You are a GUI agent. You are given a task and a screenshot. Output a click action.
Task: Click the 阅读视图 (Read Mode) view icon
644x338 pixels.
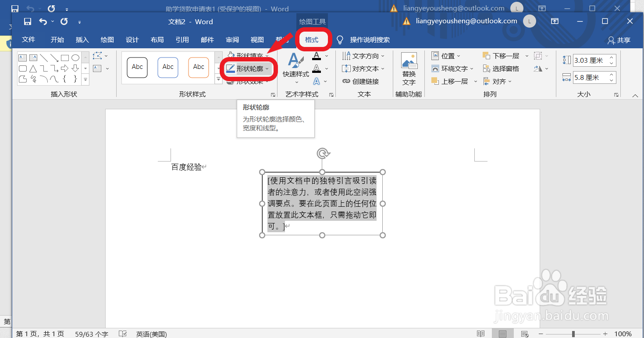tap(480, 334)
